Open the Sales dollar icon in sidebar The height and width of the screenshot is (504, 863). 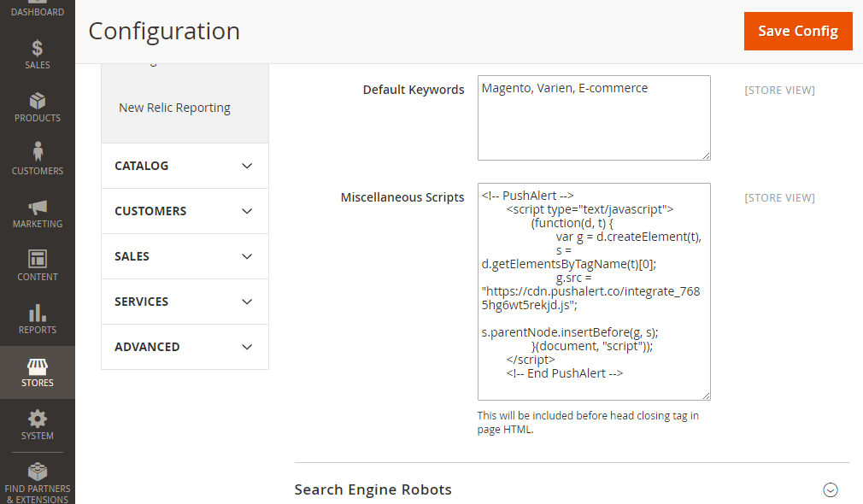[37, 49]
